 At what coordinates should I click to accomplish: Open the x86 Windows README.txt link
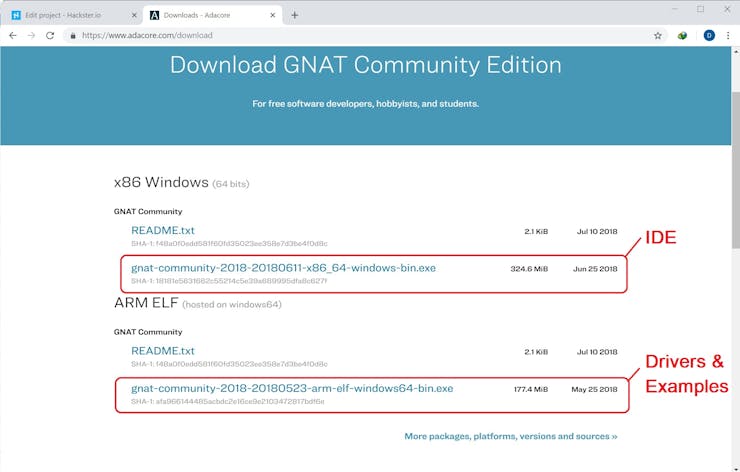coord(163,230)
